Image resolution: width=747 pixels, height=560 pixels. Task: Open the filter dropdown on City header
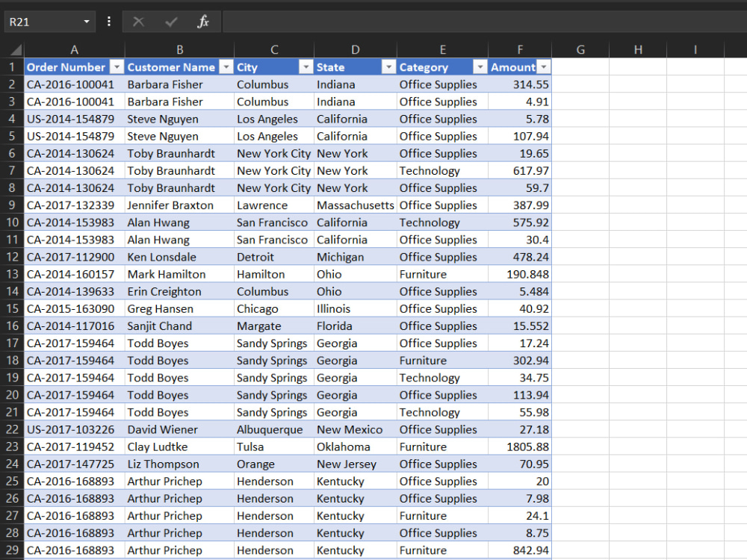point(306,67)
